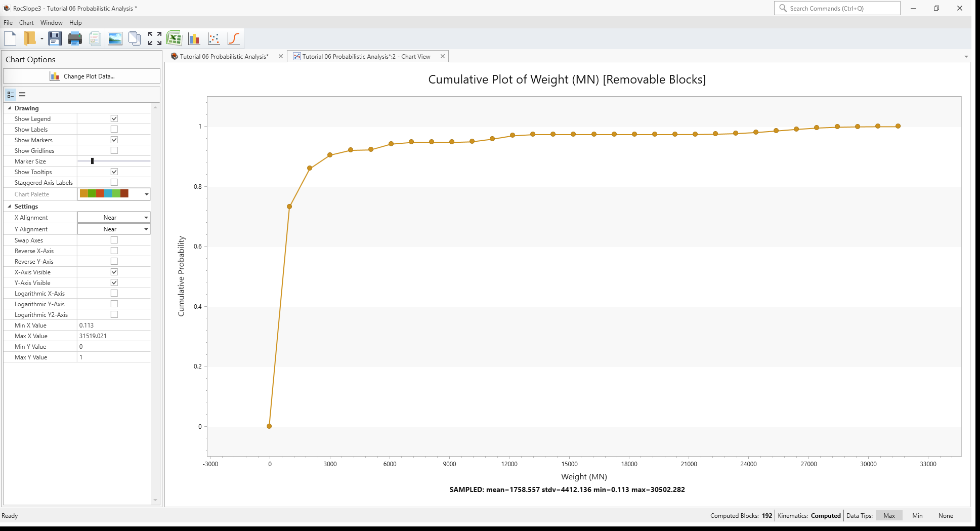Viewport: 980px width, 531px height.
Task: Zoom chart to full extents with arrows icon
Action: pyautogui.click(x=154, y=38)
